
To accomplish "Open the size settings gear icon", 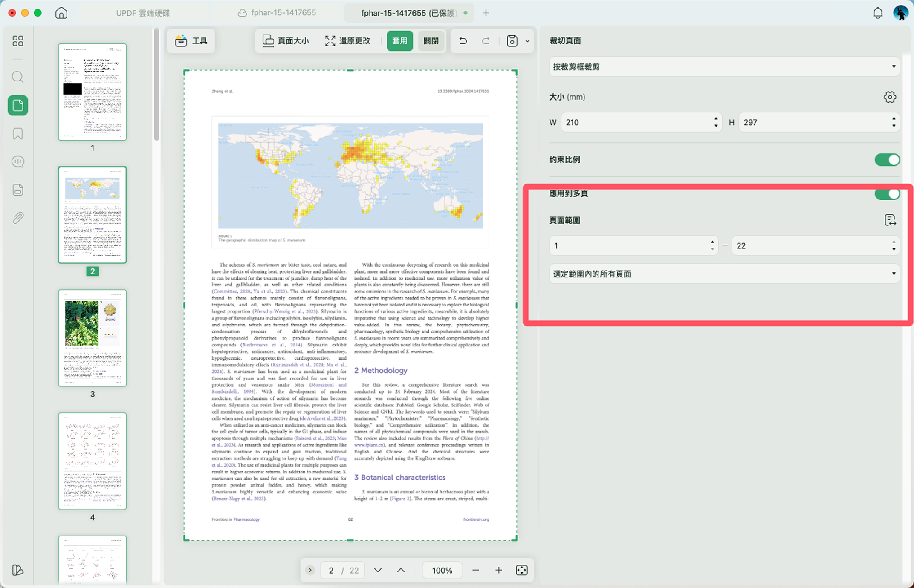I will (890, 97).
